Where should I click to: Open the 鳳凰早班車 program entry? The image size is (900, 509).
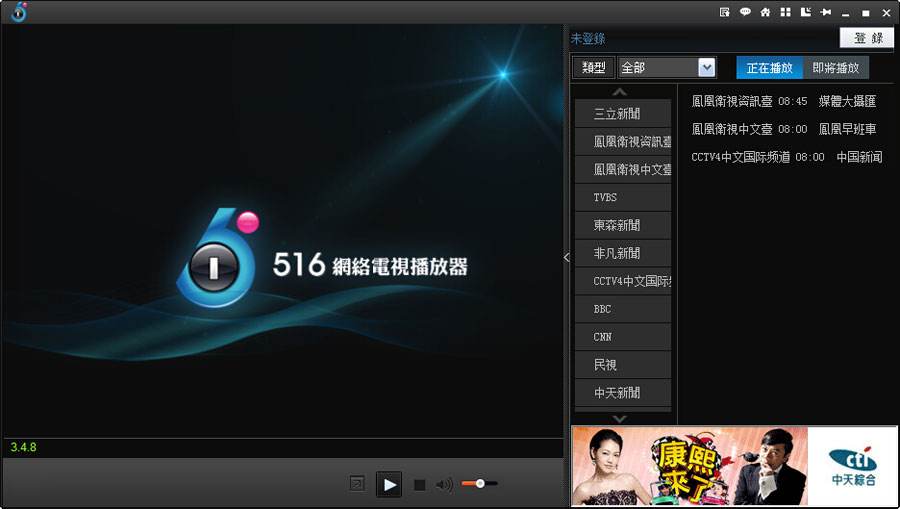click(847, 129)
